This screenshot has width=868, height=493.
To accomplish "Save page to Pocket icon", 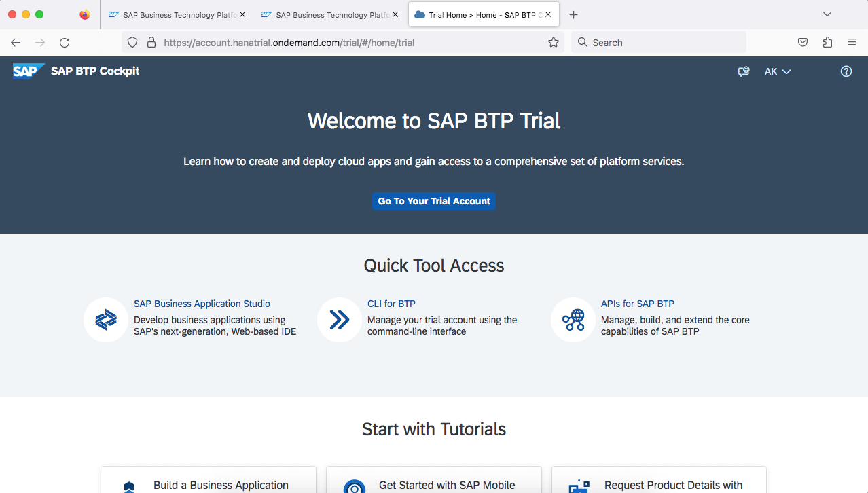I will 802,43.
